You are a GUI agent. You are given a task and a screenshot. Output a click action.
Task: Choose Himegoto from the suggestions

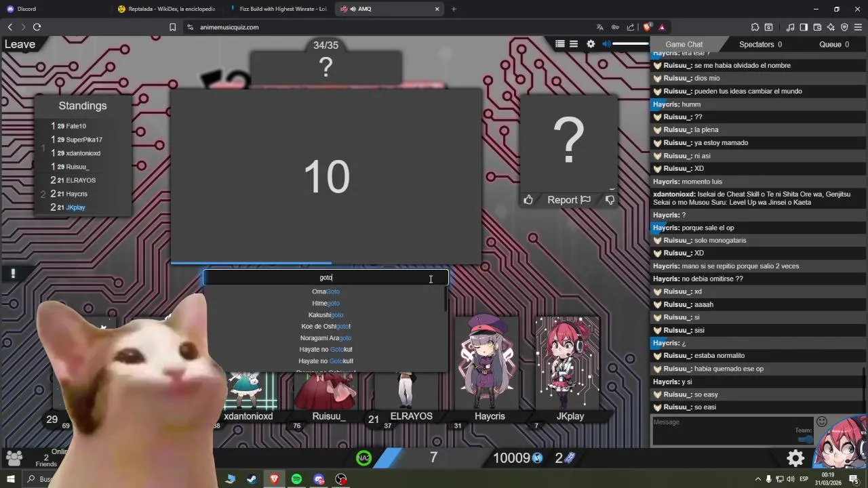[x=325, y=303]
